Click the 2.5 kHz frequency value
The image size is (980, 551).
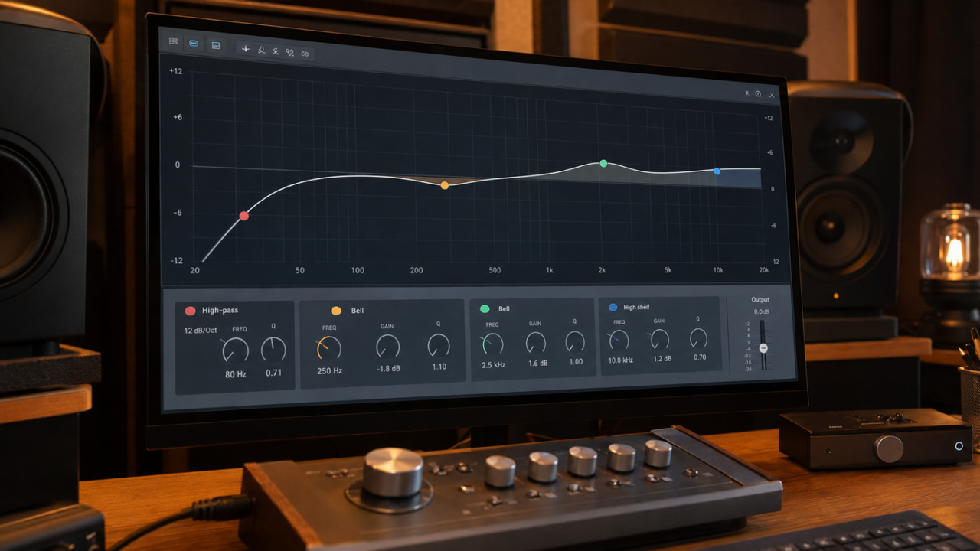coord(493,365)
